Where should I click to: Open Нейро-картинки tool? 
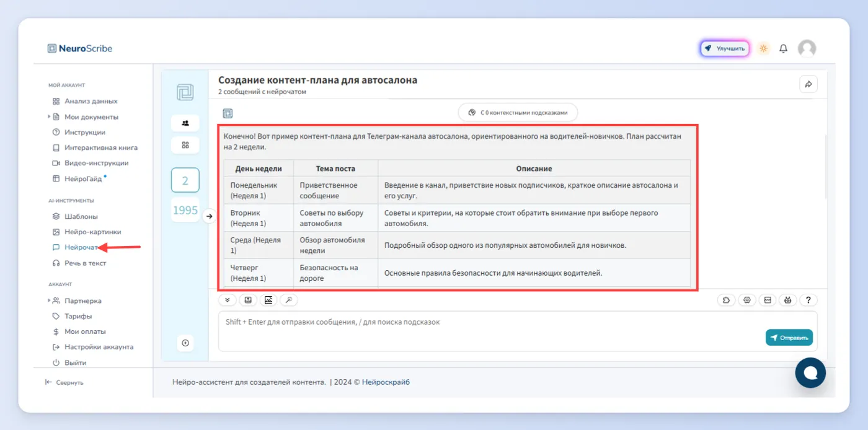(x=86, y=232)
